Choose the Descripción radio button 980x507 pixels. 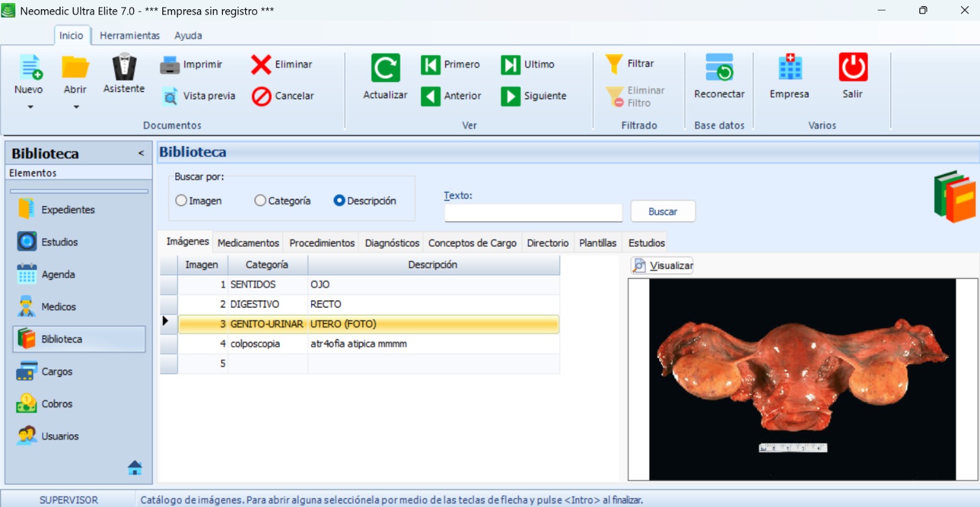point(339,201)
